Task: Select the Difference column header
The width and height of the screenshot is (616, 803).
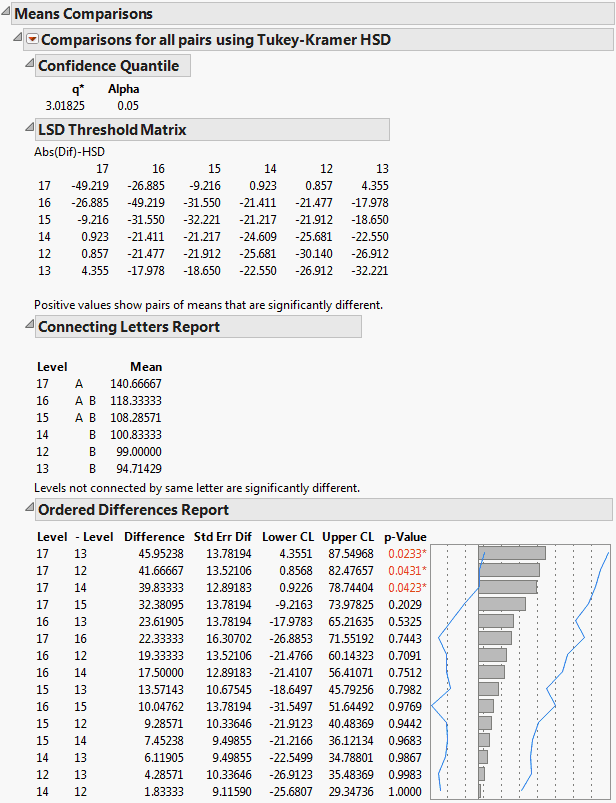Action: (154, 536)
